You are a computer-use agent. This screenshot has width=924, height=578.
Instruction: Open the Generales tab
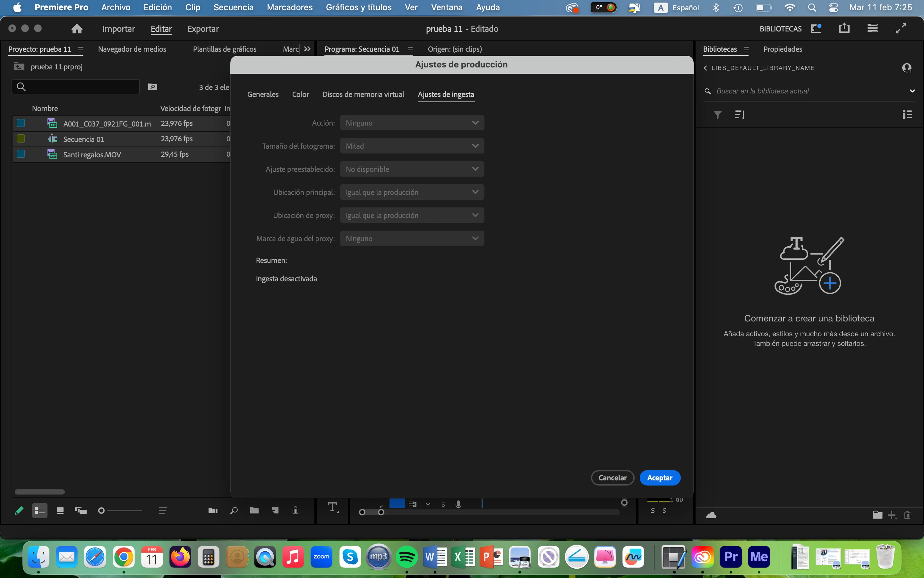pos(263,94)
